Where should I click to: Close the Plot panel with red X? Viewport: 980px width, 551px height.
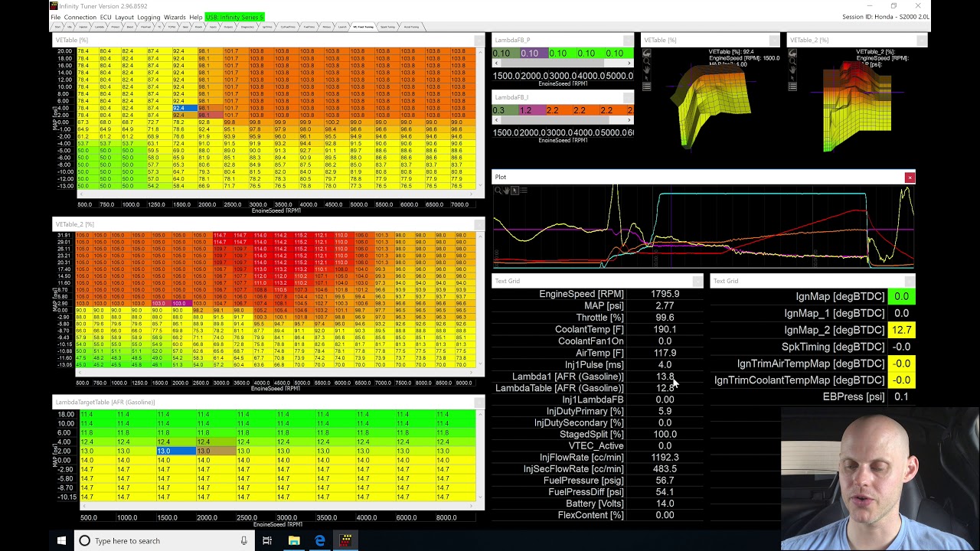click(x=910, y=178)
